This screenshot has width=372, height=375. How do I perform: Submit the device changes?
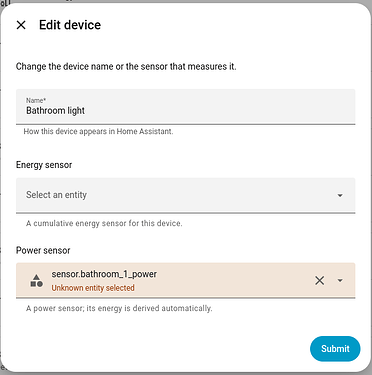point(335,349)
